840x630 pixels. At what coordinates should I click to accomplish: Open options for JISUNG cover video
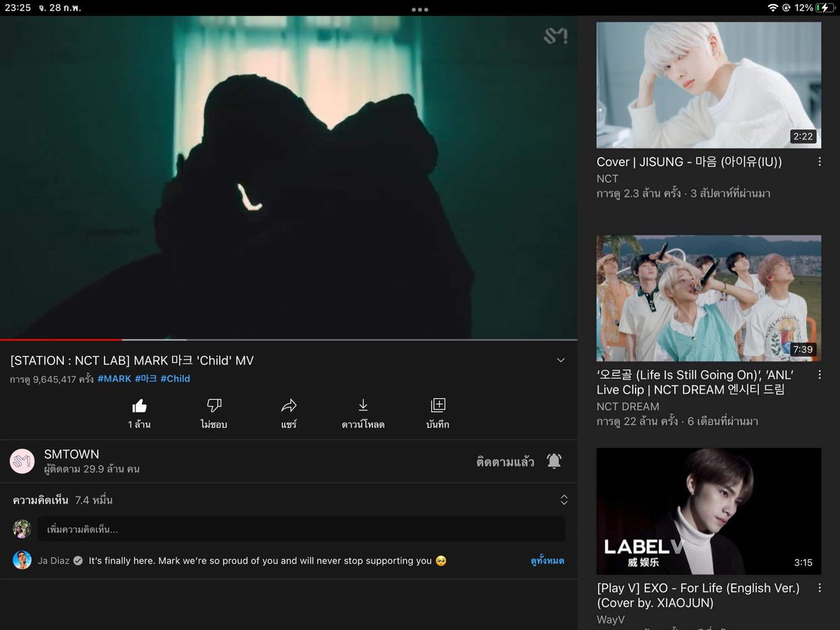pos(820,162)
